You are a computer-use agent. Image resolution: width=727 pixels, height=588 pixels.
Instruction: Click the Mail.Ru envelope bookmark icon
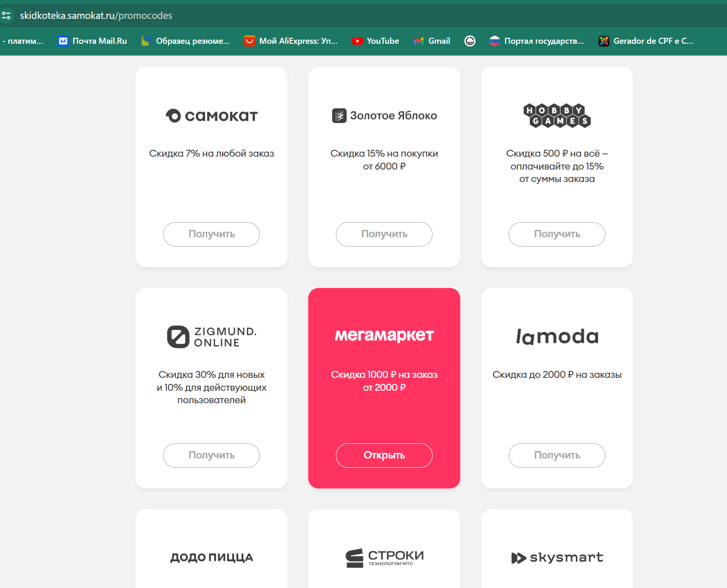click(x=63, y=41)
